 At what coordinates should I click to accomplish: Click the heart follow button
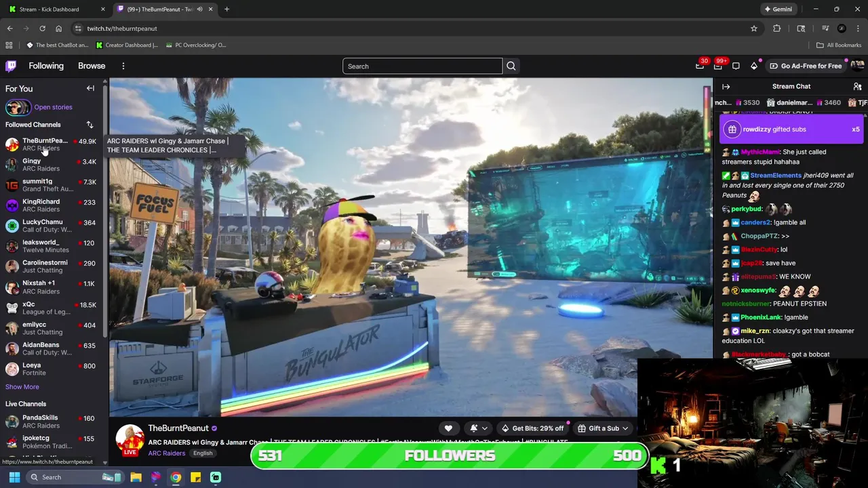448,428
